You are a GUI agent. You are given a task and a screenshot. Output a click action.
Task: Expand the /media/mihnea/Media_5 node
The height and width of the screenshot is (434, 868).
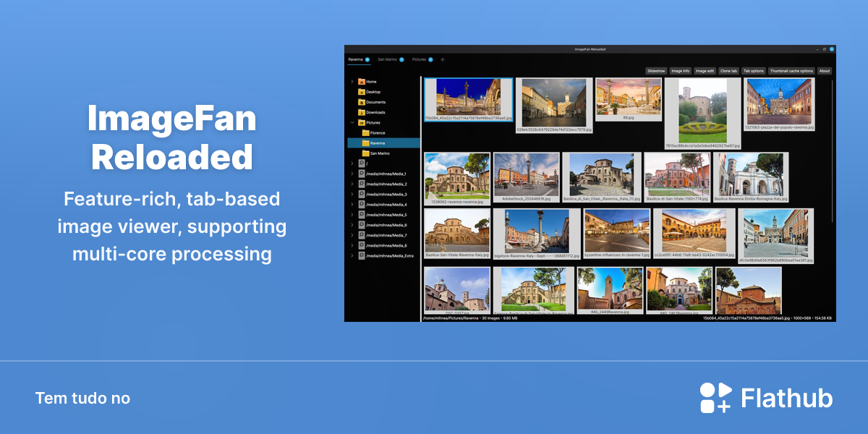click(352, 215)
